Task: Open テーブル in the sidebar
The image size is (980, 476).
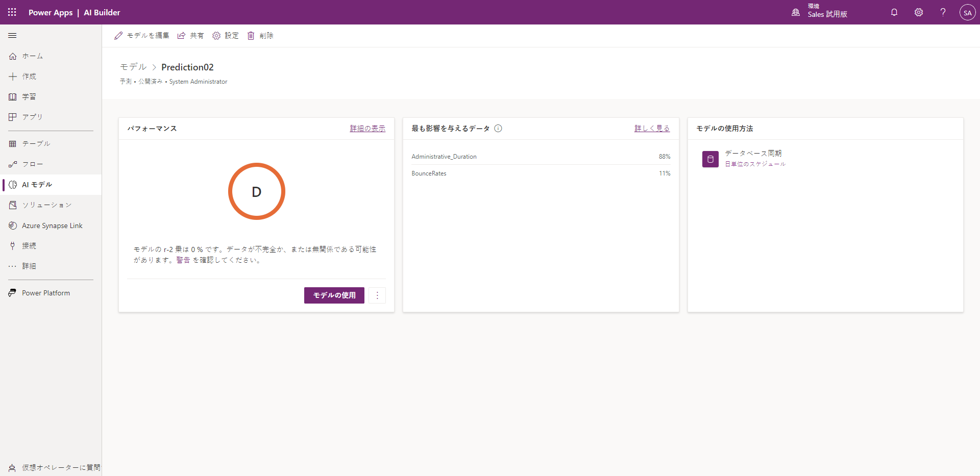Action: (36, 144)
